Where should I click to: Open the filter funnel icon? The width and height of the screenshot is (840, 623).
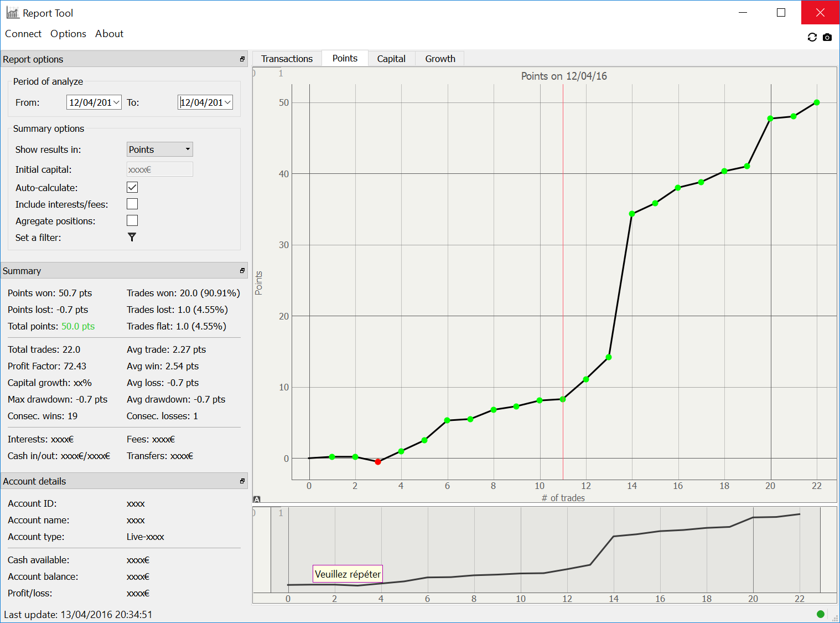(132, 237)
